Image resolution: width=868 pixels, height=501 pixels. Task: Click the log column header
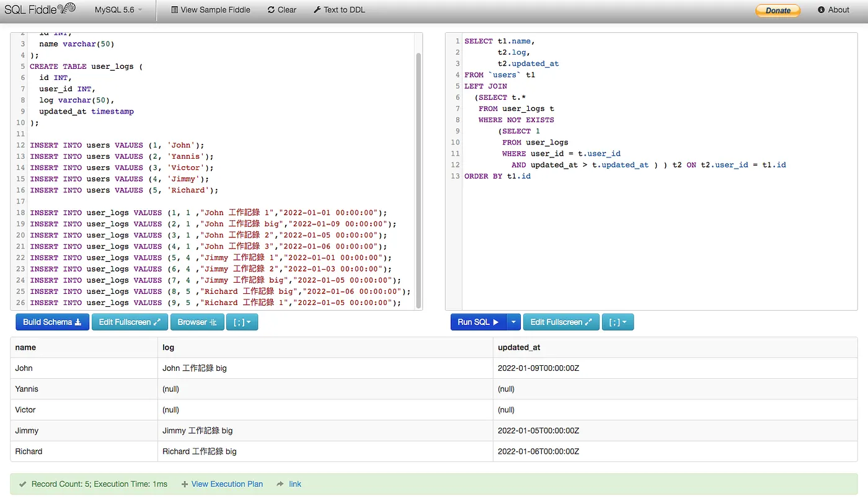[325, 347]
